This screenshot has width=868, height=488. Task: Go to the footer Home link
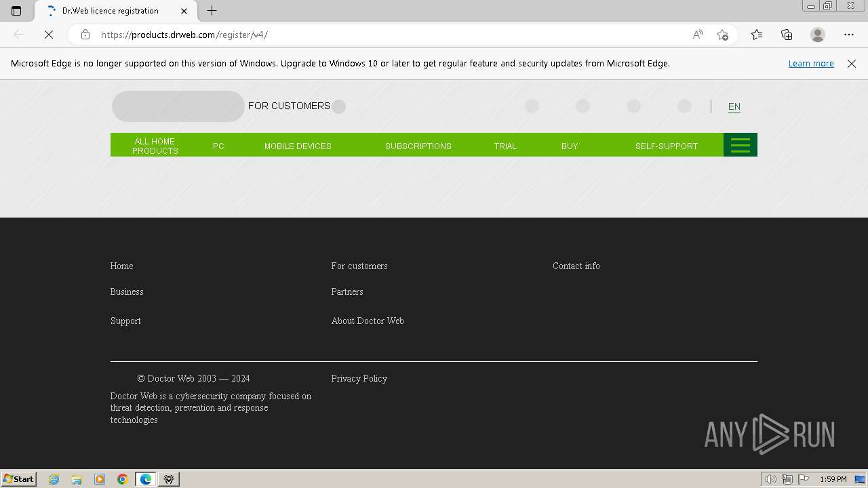point(122,266)
